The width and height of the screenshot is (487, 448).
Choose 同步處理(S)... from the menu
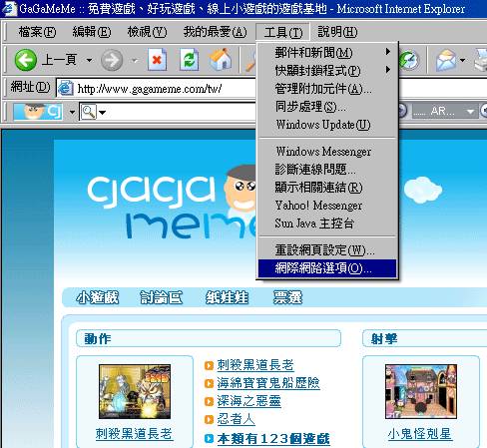pos(327,107)
